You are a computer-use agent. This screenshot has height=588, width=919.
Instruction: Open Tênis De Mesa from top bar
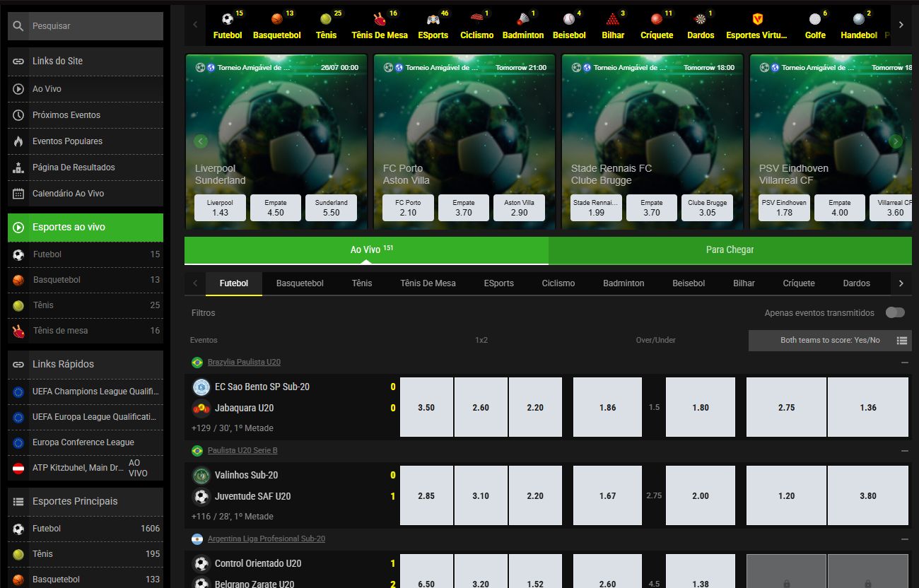coord(380,26)
